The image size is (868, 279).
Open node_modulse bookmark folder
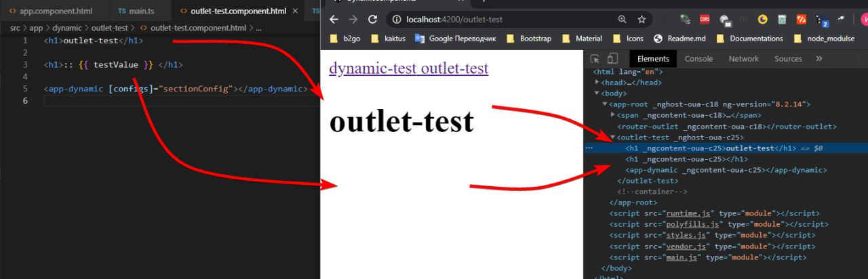point(823,39)
